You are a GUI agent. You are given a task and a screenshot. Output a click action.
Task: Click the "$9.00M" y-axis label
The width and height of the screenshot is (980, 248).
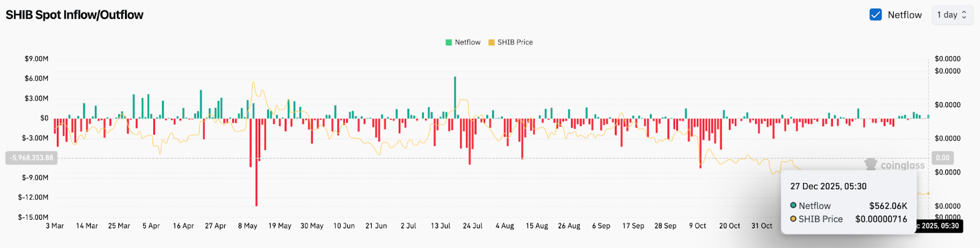(36, 59)
